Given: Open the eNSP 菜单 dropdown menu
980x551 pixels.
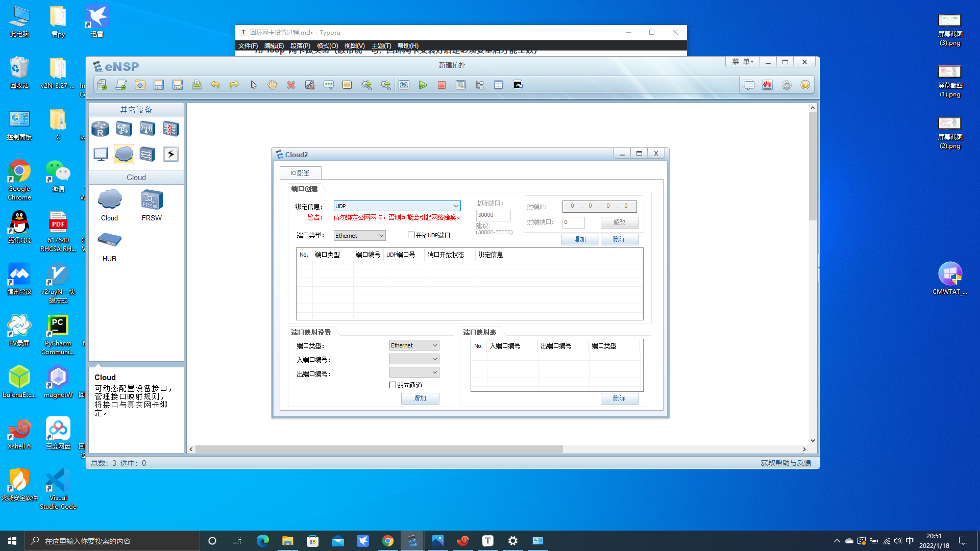Looking at the screenshot, I should pos(743,62).
